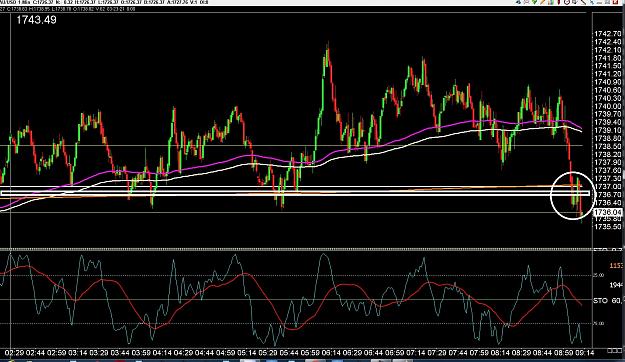This screenshot has height=362, width=625.
Task: Click the 1737.90 price axis label
Action: tap(607, 162)
